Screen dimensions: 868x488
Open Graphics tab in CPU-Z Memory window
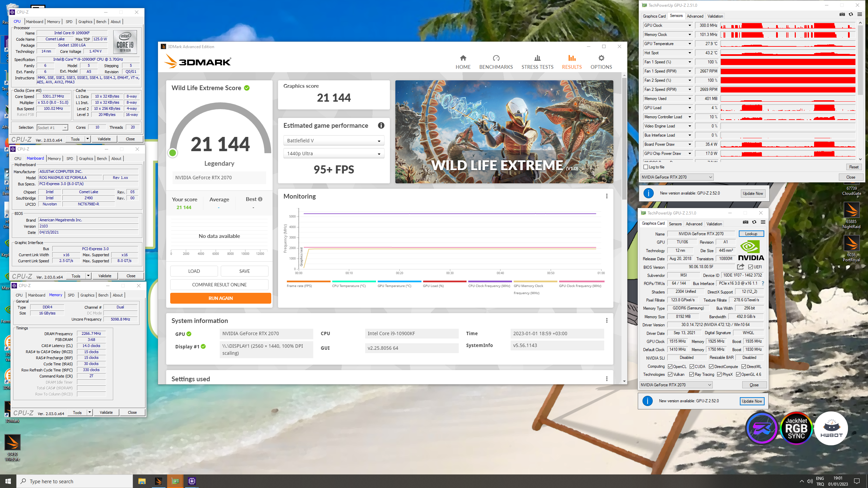(x=87, y=295)
